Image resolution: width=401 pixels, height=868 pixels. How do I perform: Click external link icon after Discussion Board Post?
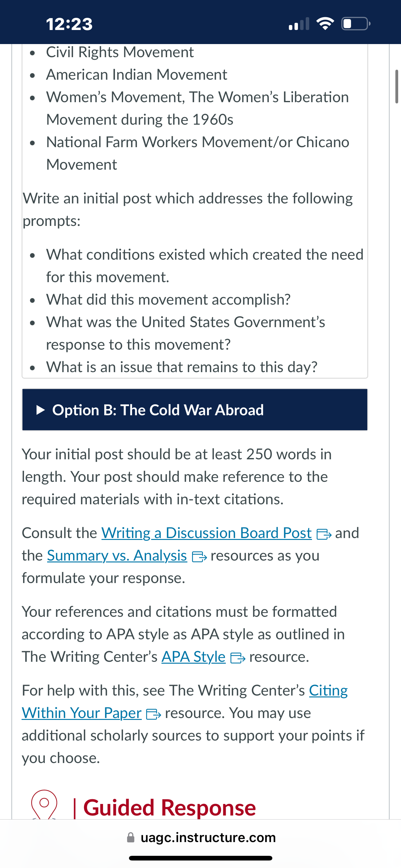324,534
